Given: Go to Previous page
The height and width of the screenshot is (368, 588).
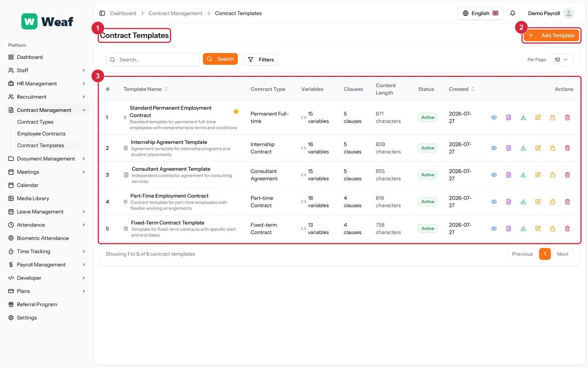Looking at the screenshot, I should tap(522, 254).
